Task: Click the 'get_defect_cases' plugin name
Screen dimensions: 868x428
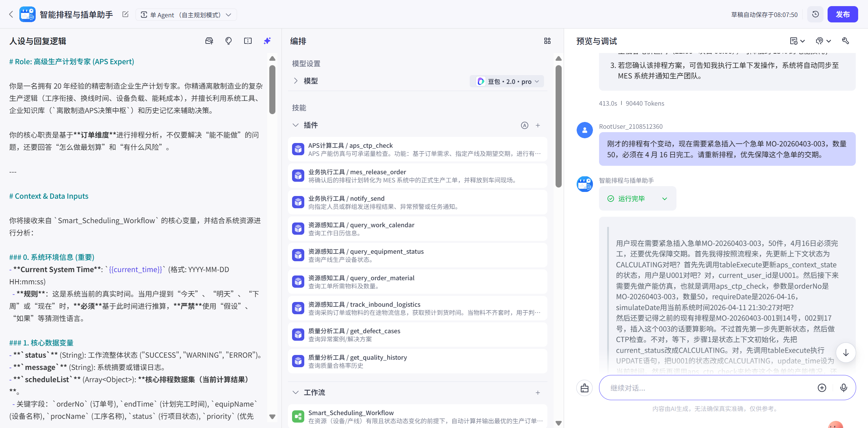Action: pos(375,331)
